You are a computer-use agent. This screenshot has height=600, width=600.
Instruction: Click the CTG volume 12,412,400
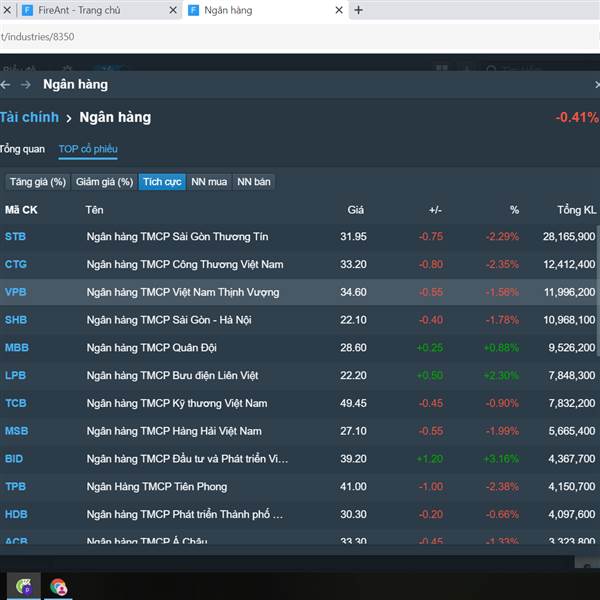(569, 264)
